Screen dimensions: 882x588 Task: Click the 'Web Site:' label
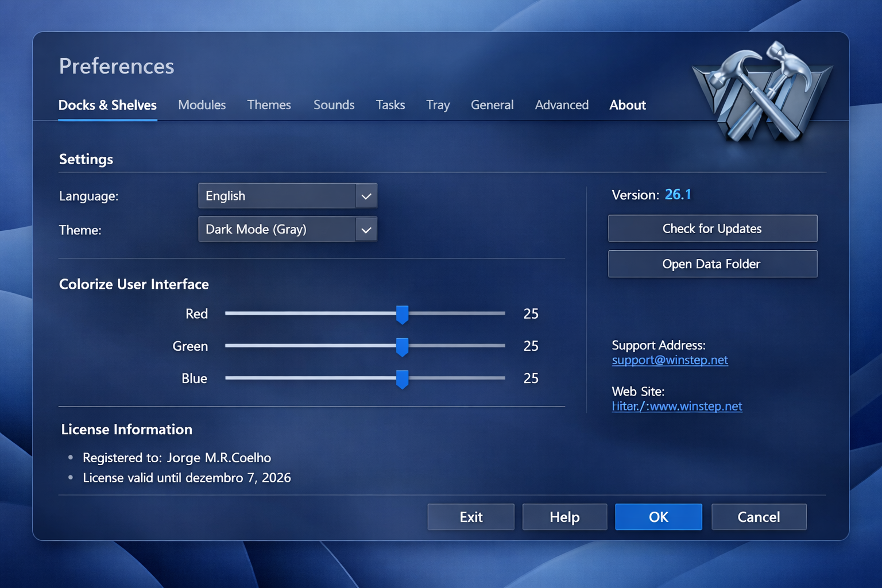pos(638,392)
